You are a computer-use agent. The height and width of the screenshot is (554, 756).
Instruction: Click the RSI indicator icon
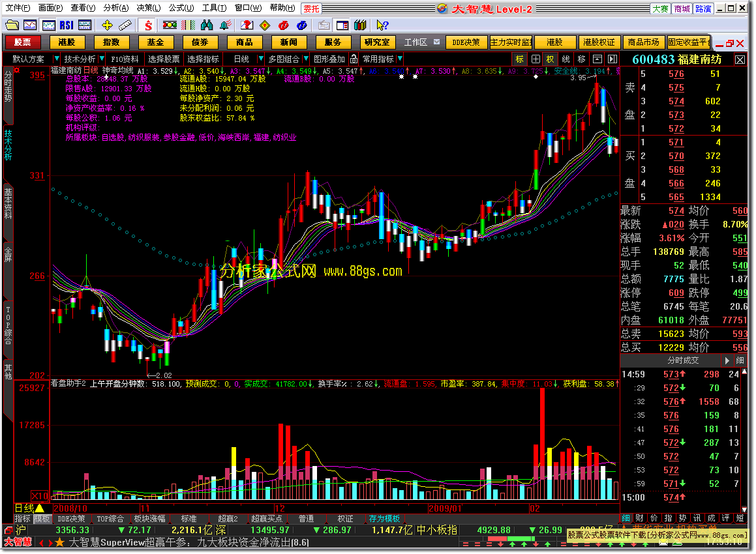pyautogui.click(x=67, y=25)
